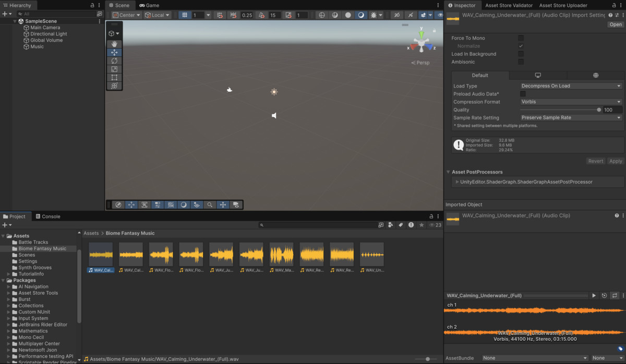
Task: Select the Hand view tool in Scene
Action: [114, 44]
